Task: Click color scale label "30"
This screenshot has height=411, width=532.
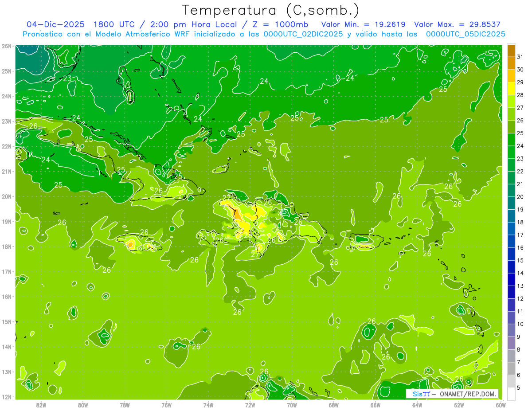Action: point(520,70)
